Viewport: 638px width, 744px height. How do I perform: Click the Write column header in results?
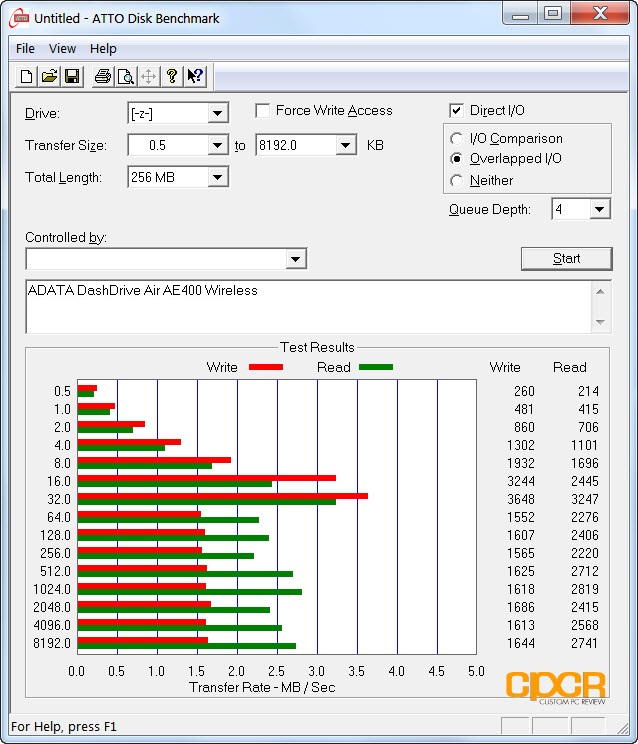[505, 367]
